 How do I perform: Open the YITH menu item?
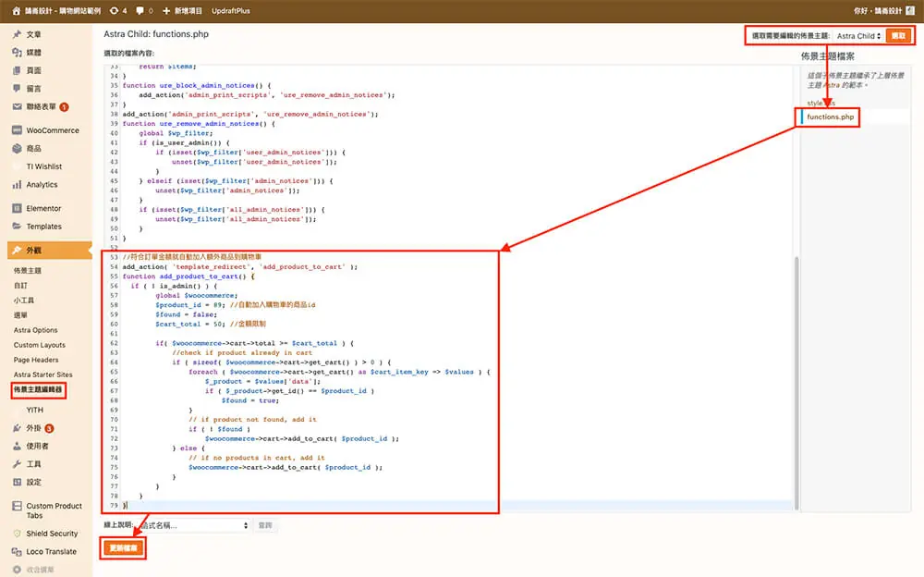35,410
